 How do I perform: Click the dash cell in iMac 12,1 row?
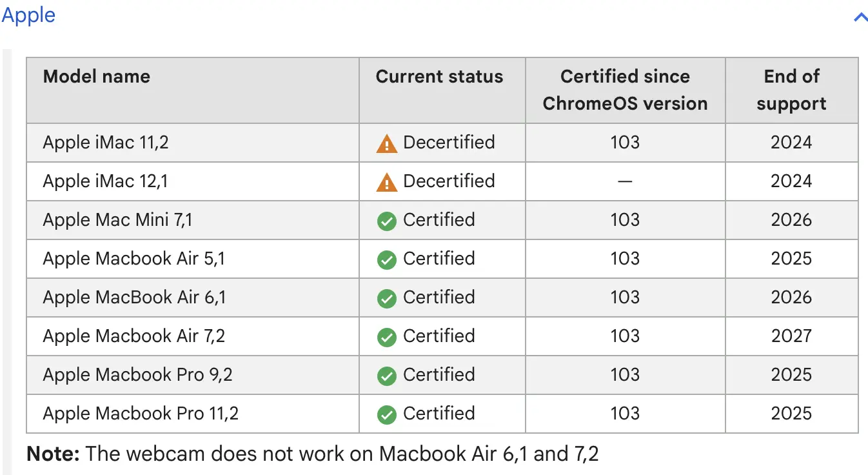624,182
